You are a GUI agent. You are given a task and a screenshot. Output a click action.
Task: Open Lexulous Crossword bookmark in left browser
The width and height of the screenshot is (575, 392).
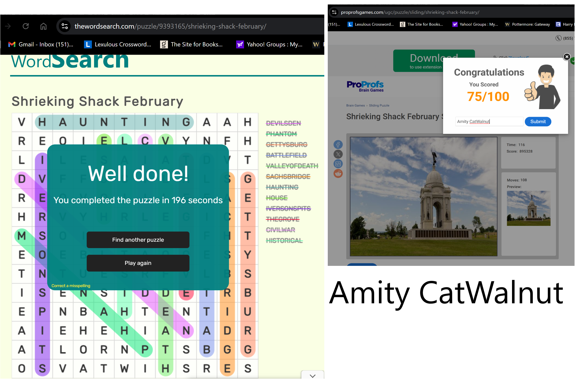coord(118,44)
